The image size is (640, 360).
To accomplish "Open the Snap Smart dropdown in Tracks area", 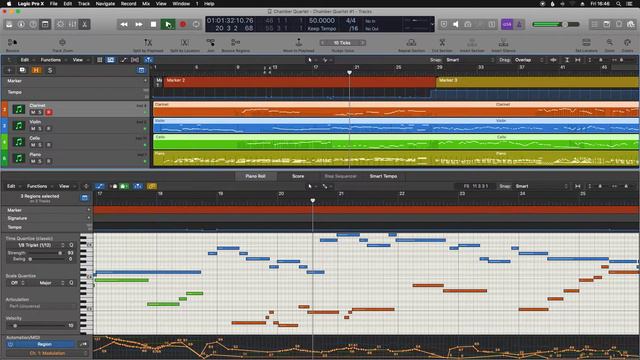I will [469, 60].
